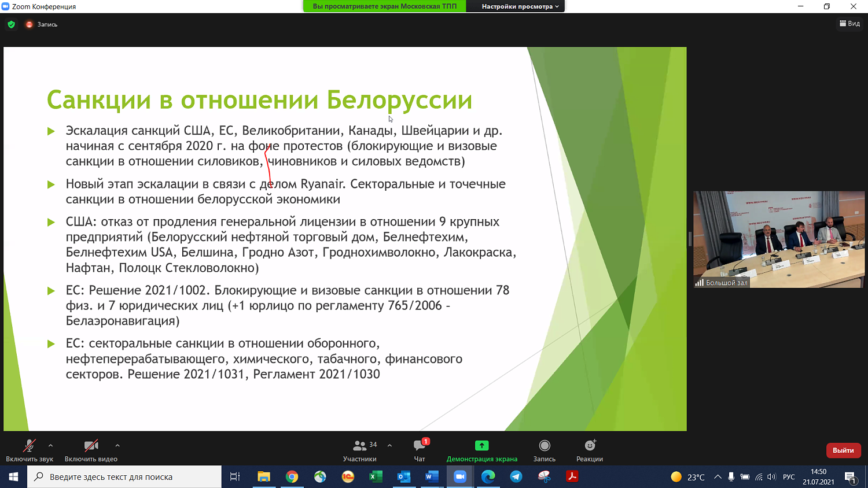Open the green globe app on taskbar
The width and height of the screenshot is (868, 488).
point(320,477)
